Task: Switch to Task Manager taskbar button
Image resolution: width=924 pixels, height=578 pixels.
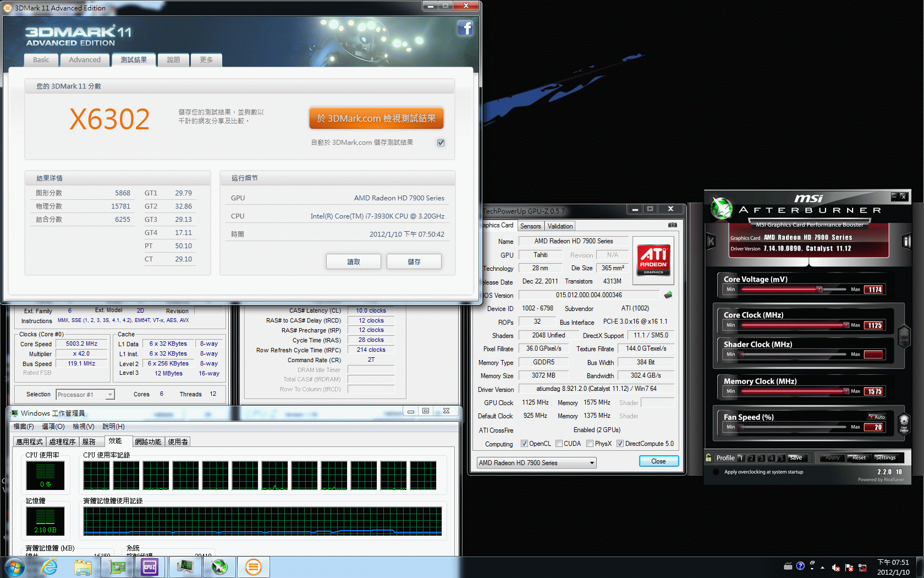Action: pos(185,567)
